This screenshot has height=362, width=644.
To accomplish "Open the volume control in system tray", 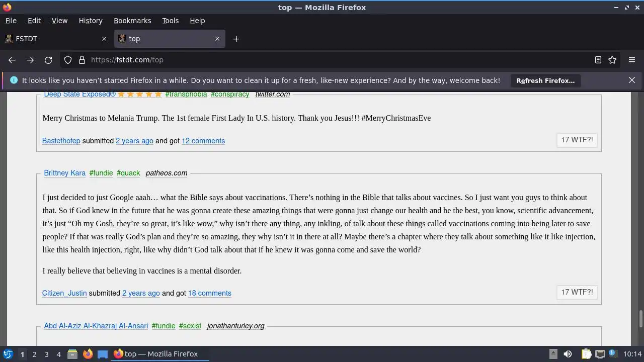I will 568,354.
